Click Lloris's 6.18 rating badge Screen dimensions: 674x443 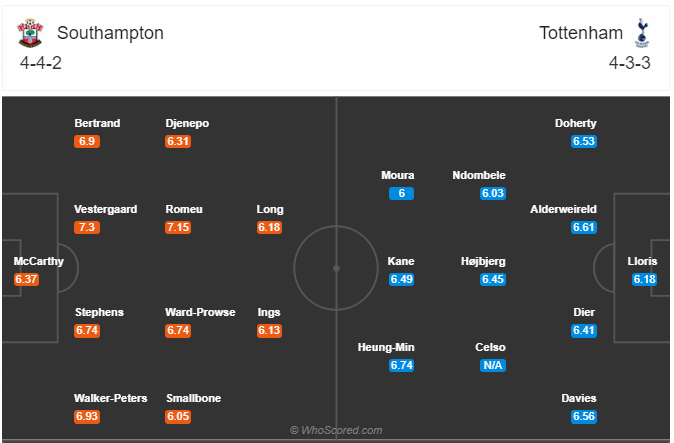coord(644,279)
